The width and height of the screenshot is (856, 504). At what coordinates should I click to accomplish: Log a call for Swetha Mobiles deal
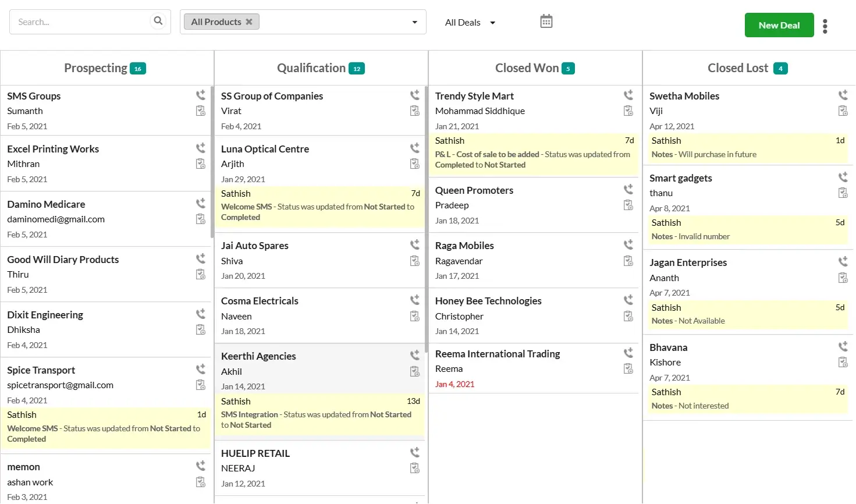pyautogui.click(x=843, y=95)
